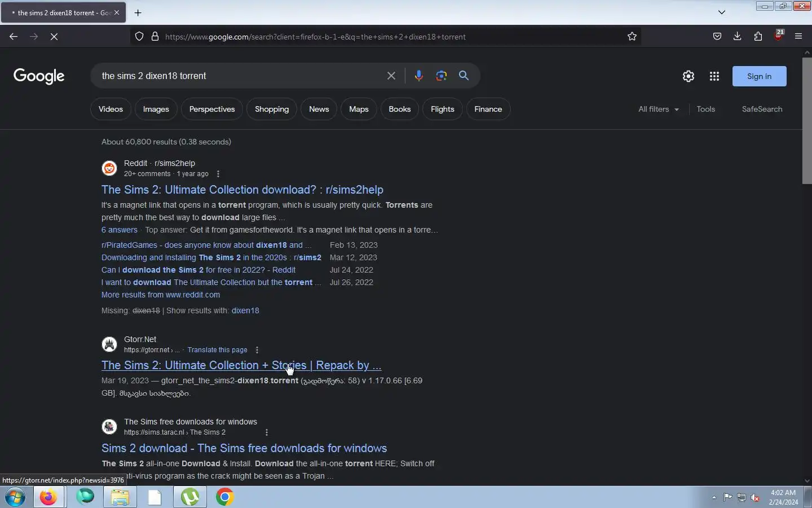812x508 pixels.
Task: Open the Pocket save icon
Action: click(x=717, y=37)
